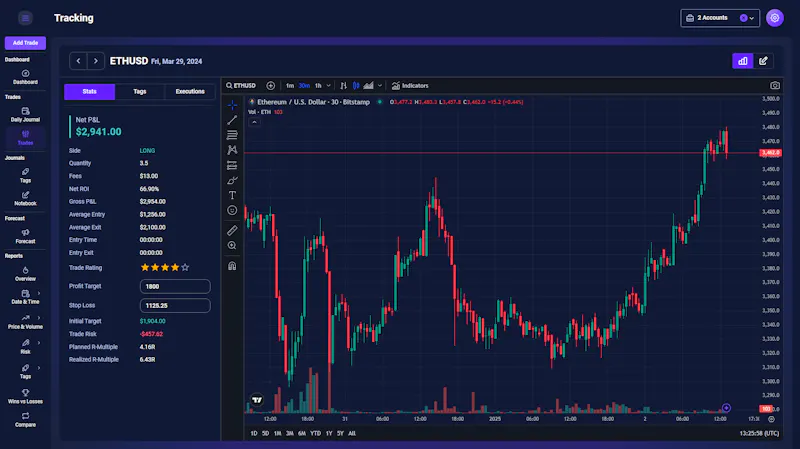Open Dashboard in the sidebar
Screen dimensions: 800x449
click(x=25, y=77)
